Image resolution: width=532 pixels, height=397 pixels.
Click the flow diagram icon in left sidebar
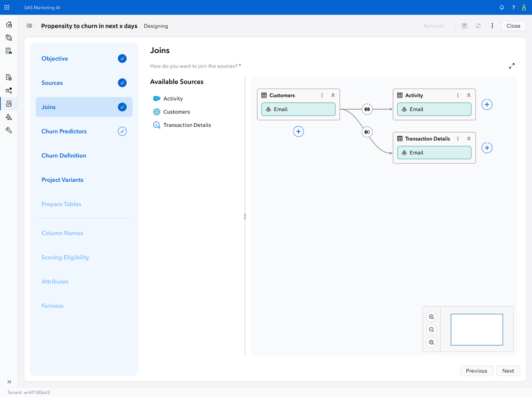(x=9, y=91)
